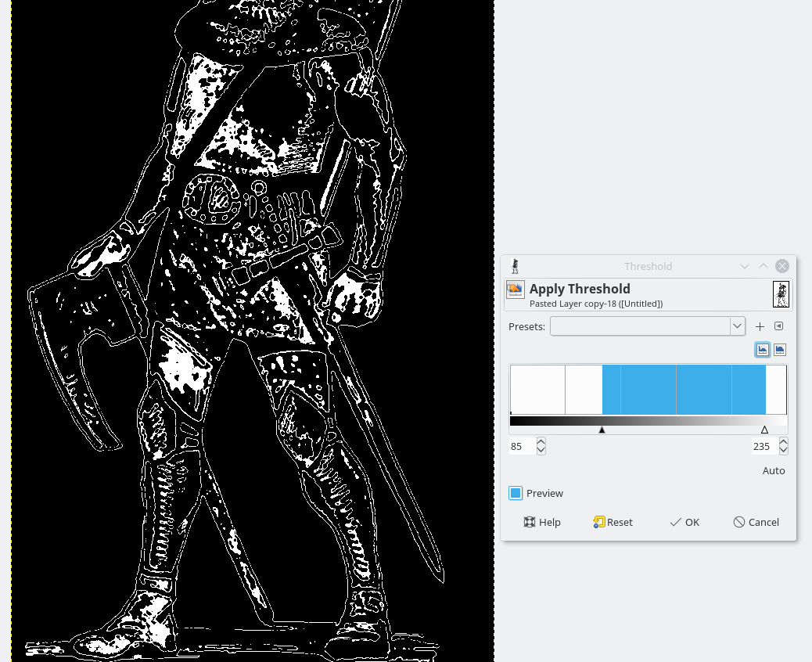812x662 pixels.
Task: Open the Presets dropdown
Action: (x=738, y=326)
